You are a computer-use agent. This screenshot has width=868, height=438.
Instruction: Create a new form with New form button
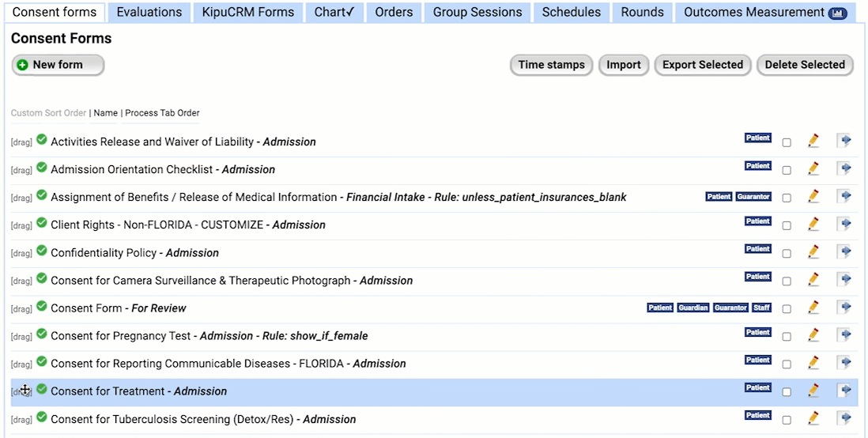(58, 65)
